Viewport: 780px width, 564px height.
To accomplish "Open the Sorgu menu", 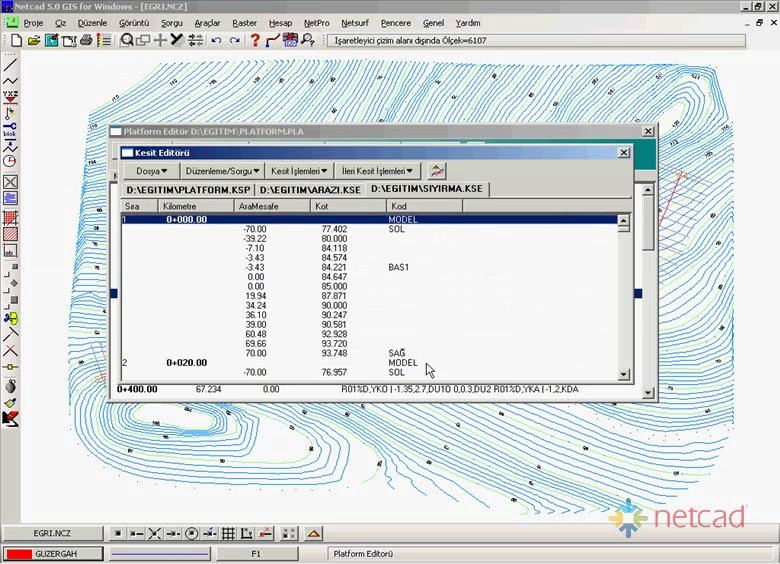I will click(172, 23).
